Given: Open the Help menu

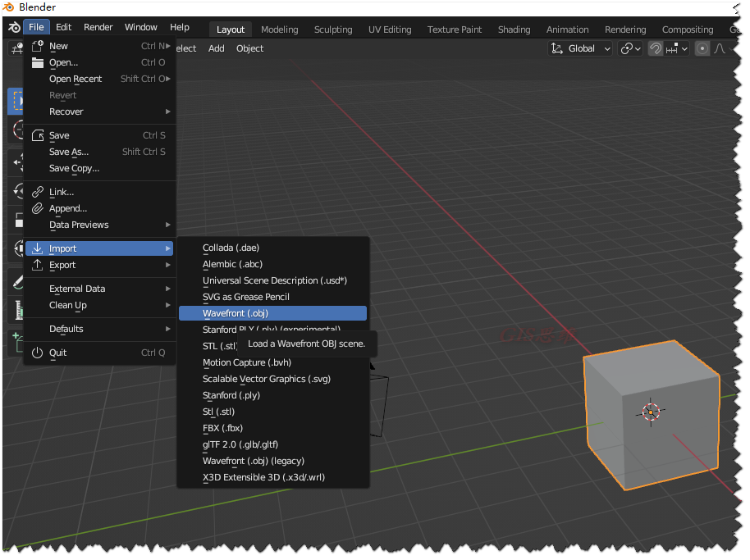Looking at the screenshot, I should pyautogui.click(x=180, y=27).
